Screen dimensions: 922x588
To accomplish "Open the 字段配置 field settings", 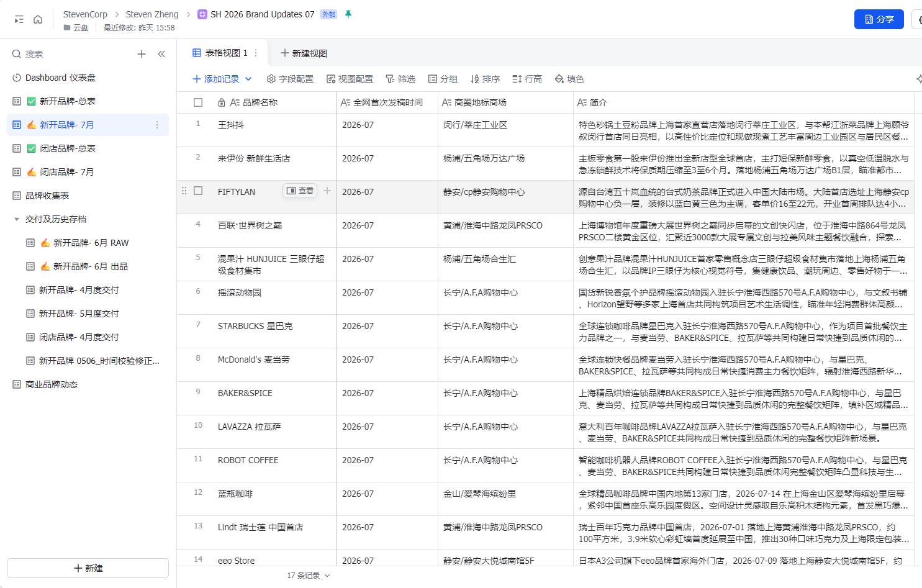I will (290, 79).
